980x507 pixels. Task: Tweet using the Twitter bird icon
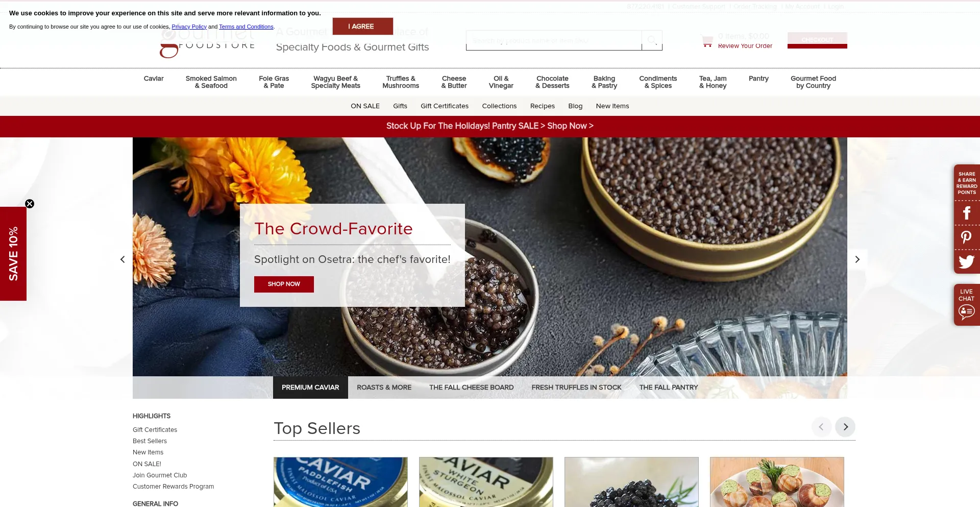click(966, 262)
